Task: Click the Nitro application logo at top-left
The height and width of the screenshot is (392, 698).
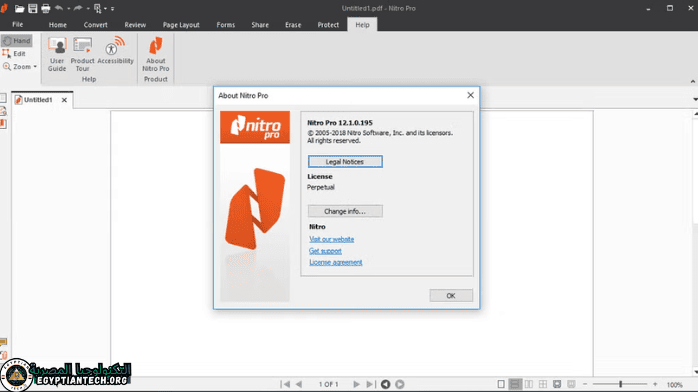Action: pos(4,8)
